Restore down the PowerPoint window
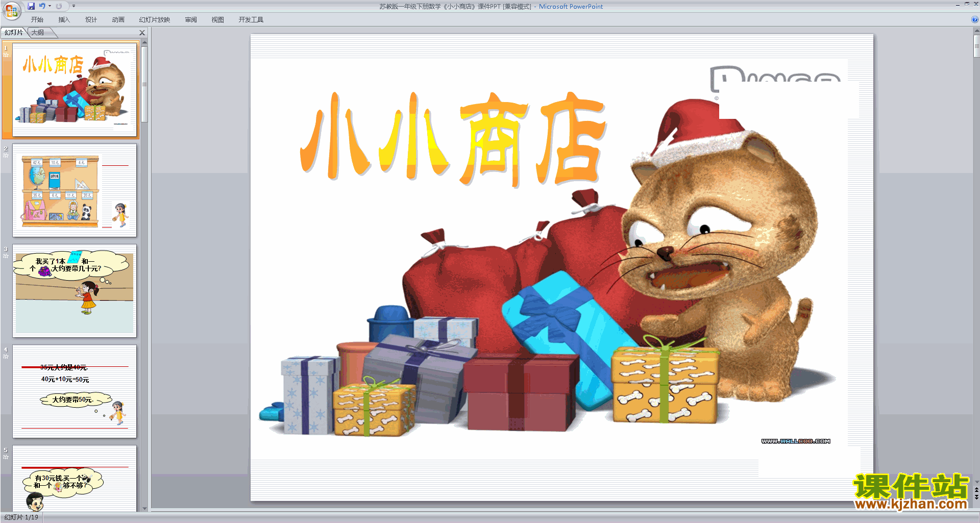 tap(967, 4)
